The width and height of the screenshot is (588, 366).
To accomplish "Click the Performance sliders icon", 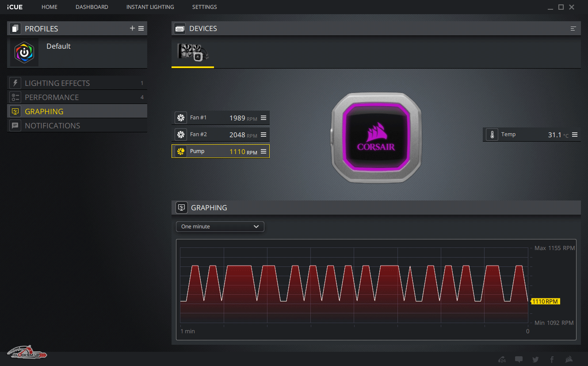I will (15, 97).
